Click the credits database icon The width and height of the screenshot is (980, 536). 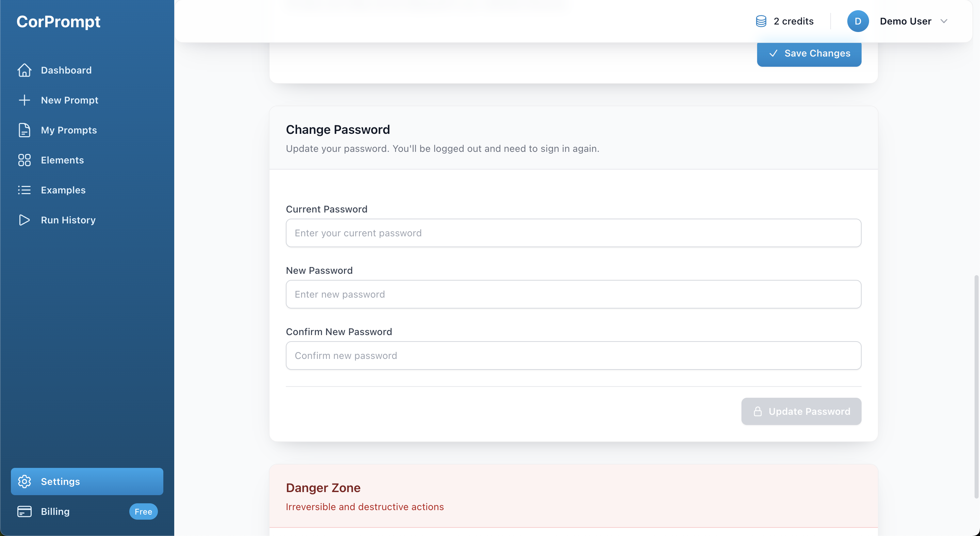point(761,21)
